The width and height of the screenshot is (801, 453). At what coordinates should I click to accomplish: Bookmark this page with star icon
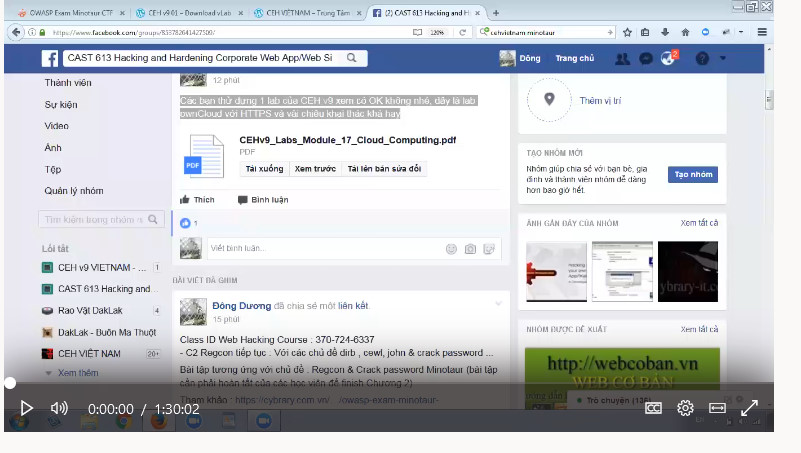point(627,32)
